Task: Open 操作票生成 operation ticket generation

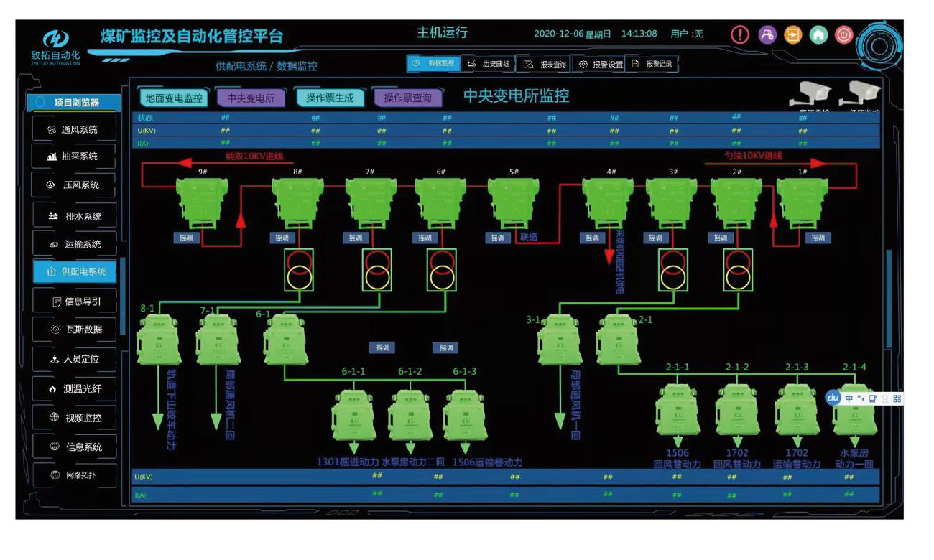Action: tap(330, 98)
